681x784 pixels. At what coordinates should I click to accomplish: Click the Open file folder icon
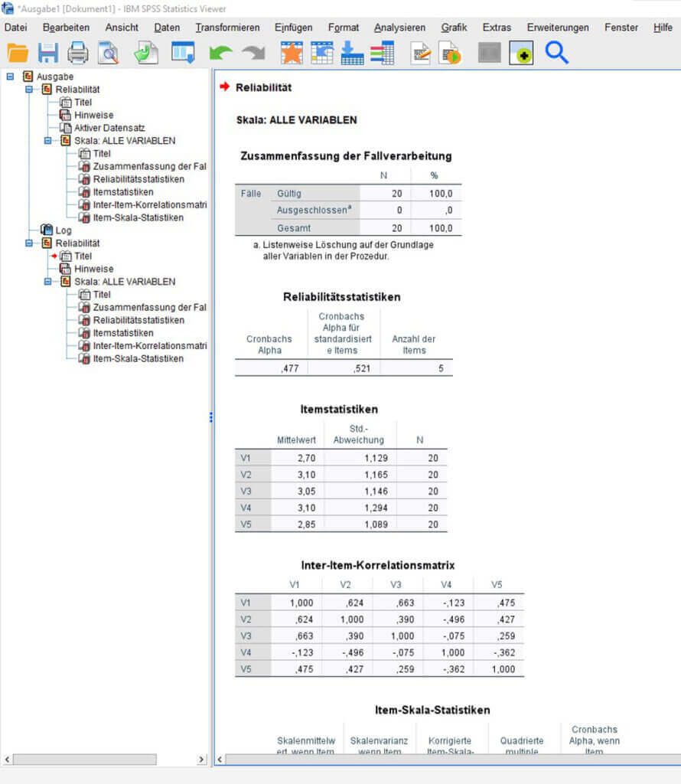pos(18,53)
